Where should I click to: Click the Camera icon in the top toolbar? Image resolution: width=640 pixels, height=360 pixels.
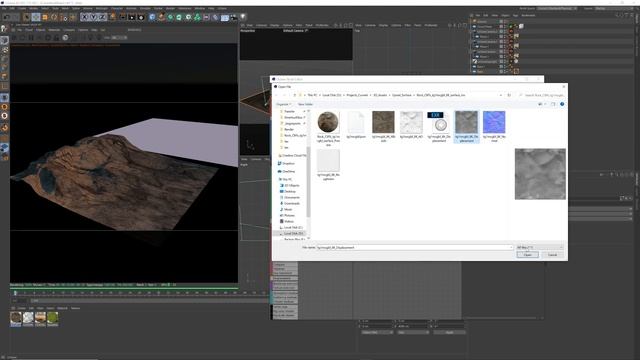pos(233,17)
